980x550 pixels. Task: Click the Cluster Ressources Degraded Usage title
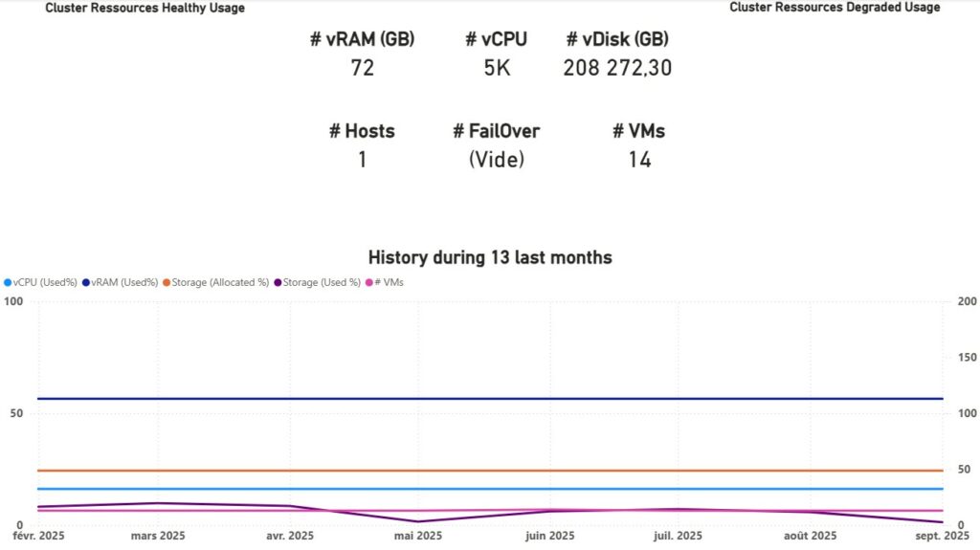[x=835, y=8]
